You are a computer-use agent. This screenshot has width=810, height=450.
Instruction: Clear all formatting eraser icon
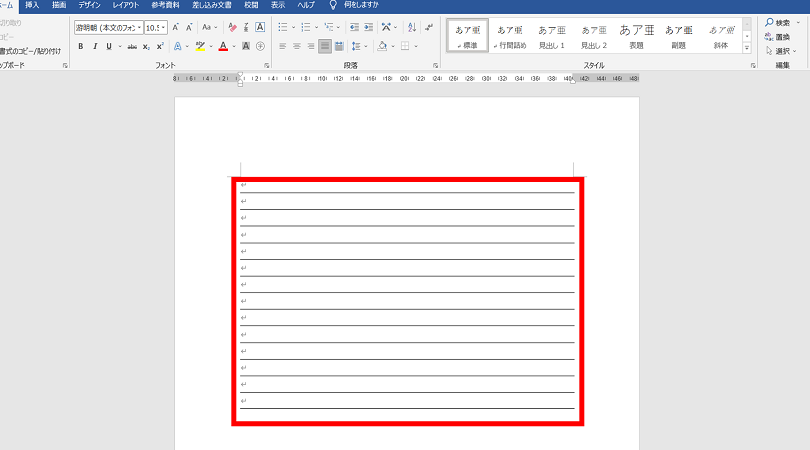point(232,27)
